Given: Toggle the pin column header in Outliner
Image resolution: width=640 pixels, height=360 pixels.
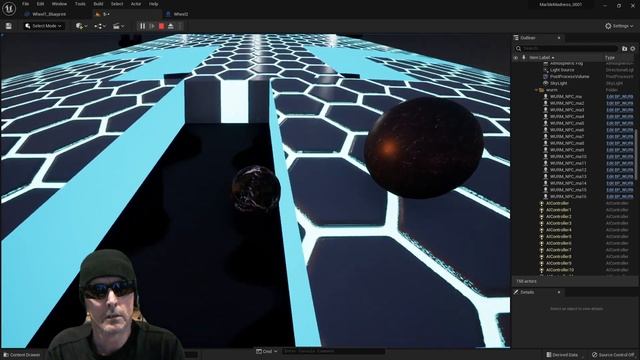Looking at the screenshot, I should 524,58.
